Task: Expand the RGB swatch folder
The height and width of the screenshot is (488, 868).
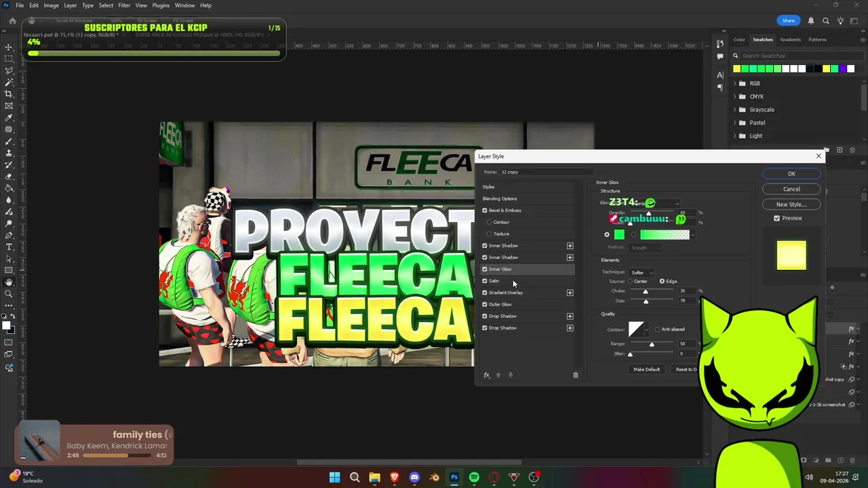Action: [734, 83]
